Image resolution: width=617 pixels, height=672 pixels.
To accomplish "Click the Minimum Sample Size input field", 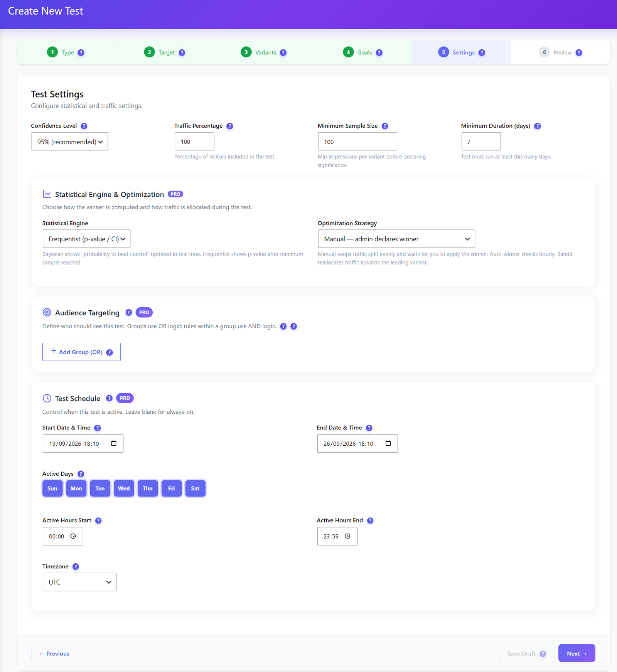I will (357, 141).
